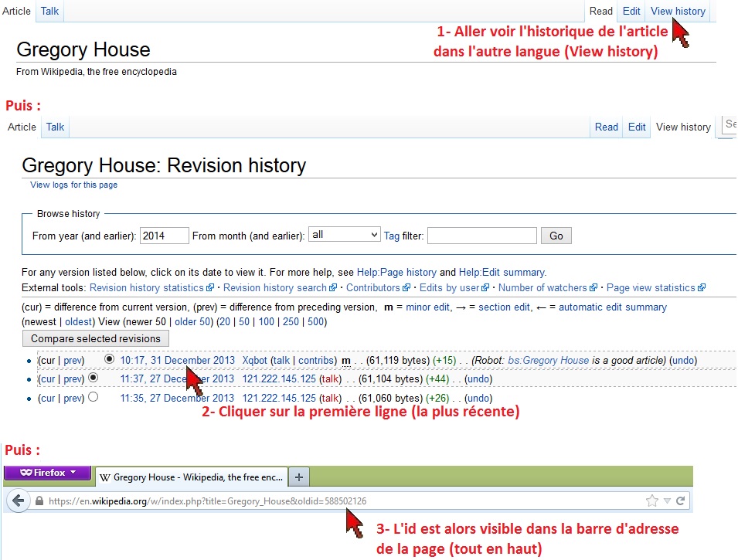Open the Talk tab above the Gregory House title
Viewport: 738px width, 560px height.
tap(49, 11)
